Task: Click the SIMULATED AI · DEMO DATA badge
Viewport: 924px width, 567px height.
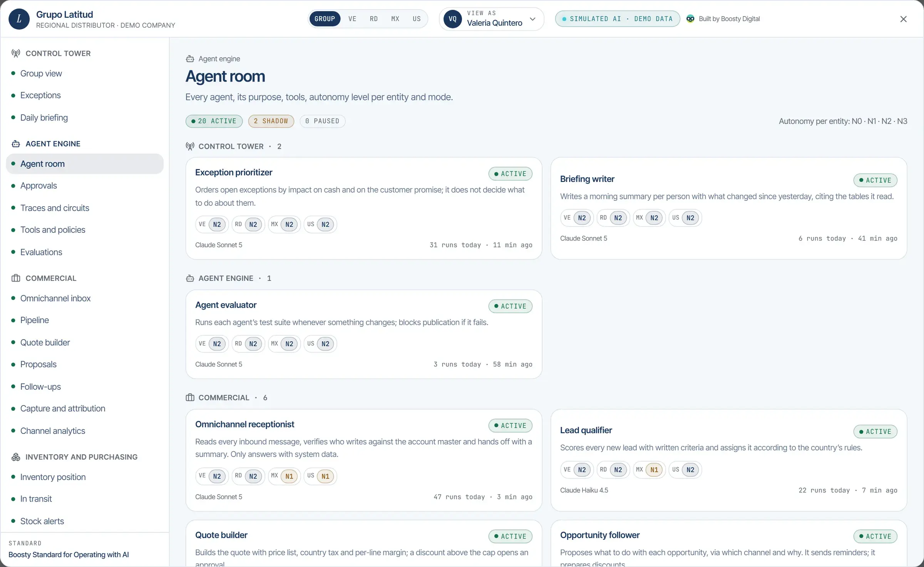Action: (x=618, y=19)
